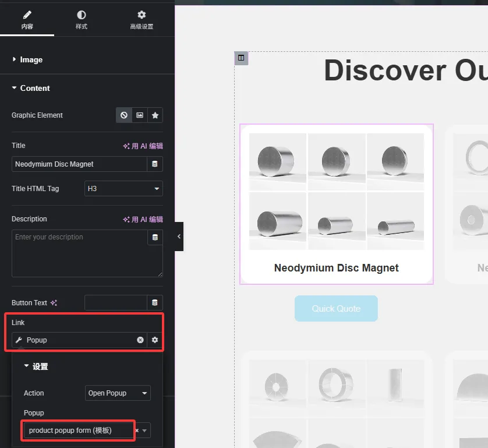Clear the Popup link value
The image size is (488, 448).
pos(140,340)
